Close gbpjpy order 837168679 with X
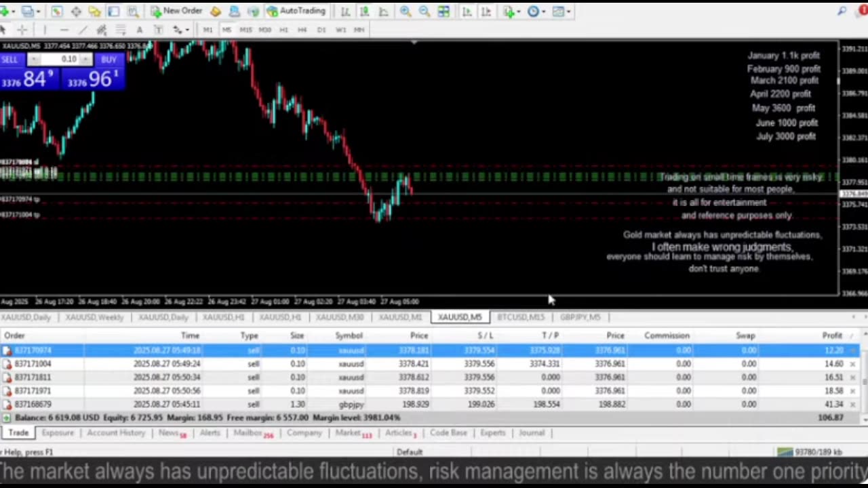 pyautogui.click(x=852, y=405)
